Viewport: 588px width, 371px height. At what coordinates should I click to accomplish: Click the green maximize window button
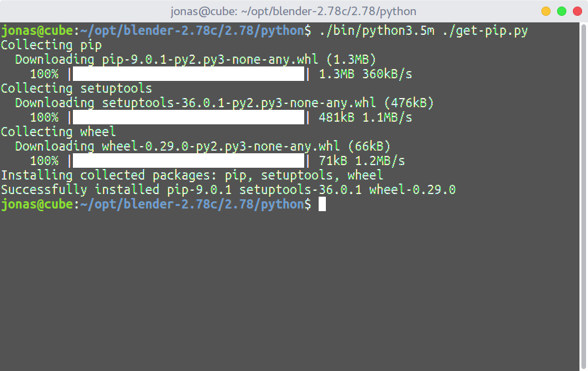pos(561,11)
